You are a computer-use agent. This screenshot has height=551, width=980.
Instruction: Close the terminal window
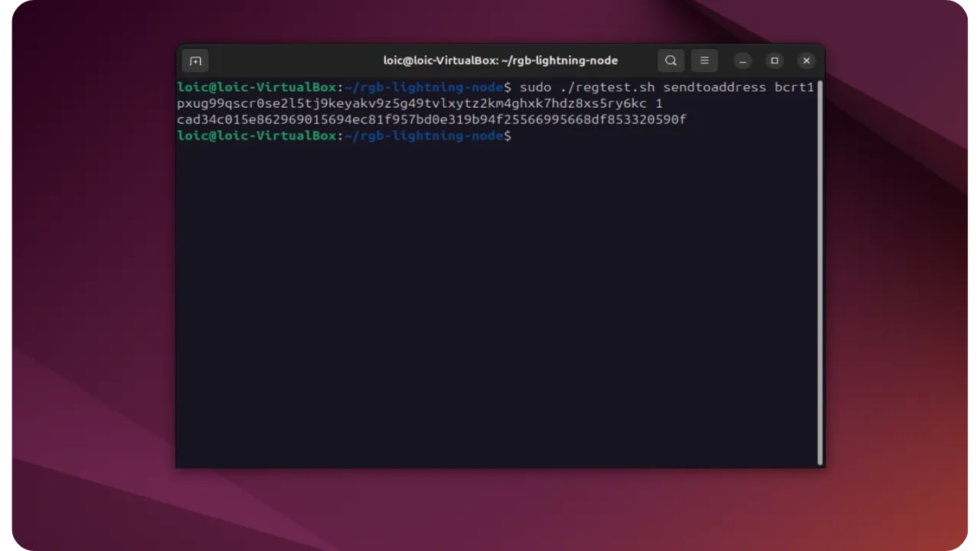806,60
